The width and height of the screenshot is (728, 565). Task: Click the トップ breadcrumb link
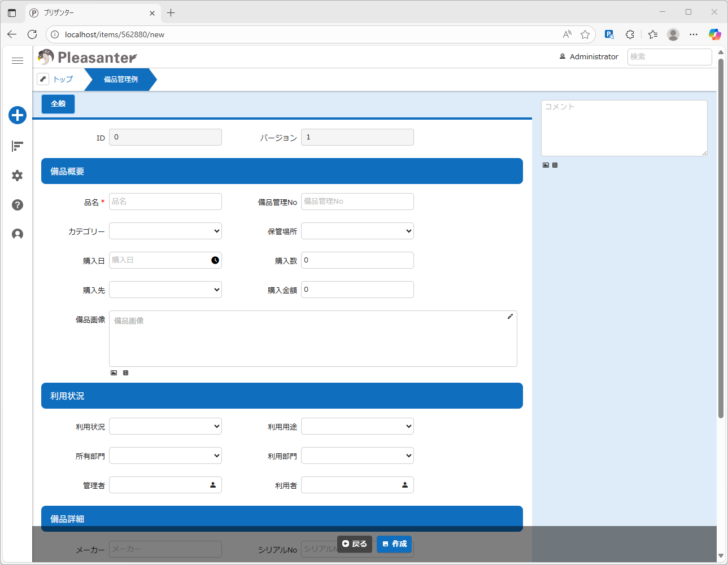point(63,80)
